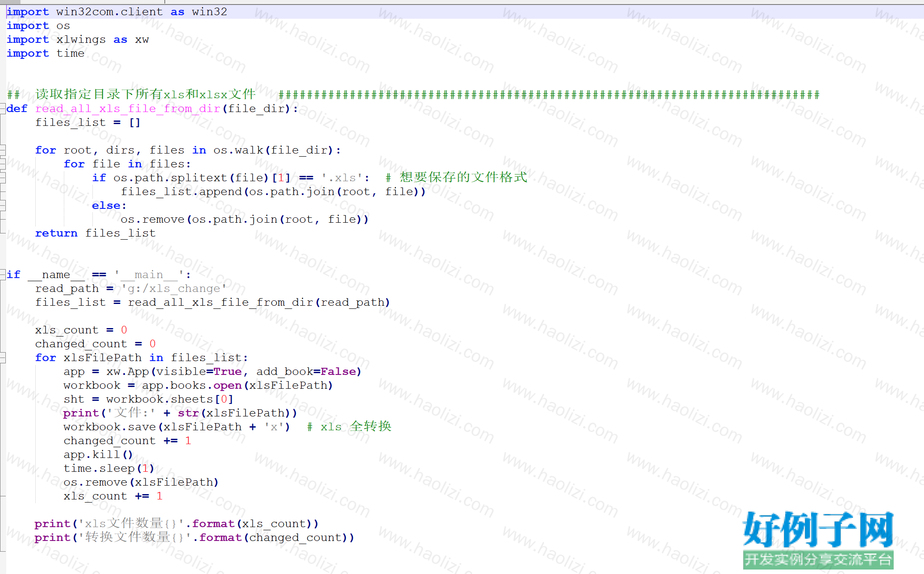Click the comment '读取指定目录下所有xls和xlsx文件'

click(146, 94)
